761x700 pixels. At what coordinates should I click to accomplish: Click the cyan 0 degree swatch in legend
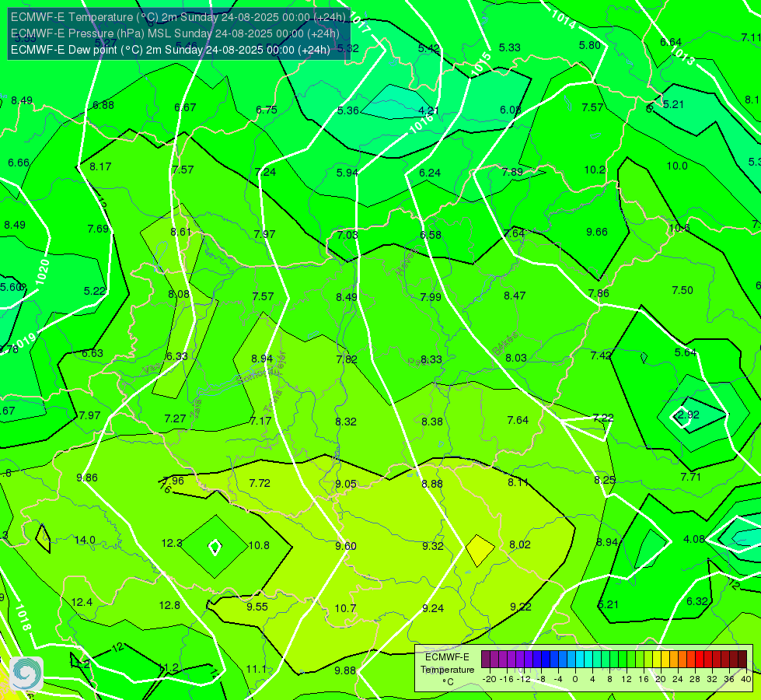point(579,660)
